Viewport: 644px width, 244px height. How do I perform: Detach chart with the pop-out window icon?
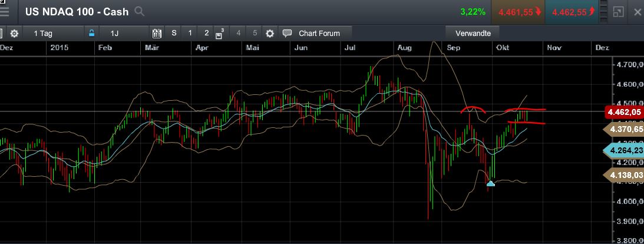[618, 12]
